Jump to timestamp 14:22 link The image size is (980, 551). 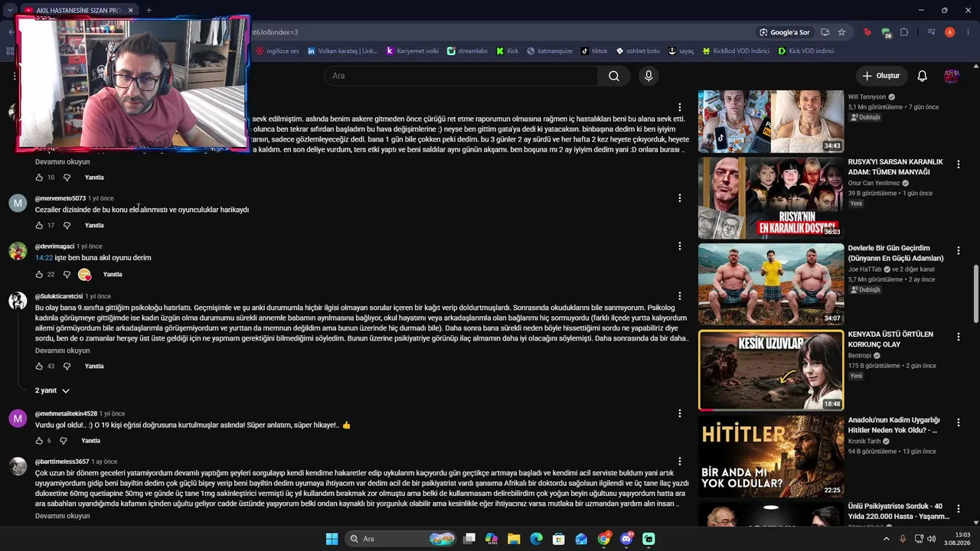pyautogui.click(x=43, y=258)
